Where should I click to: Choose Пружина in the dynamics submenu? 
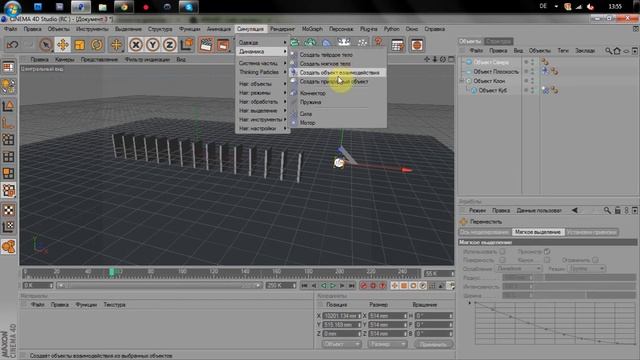tap(310, 102)
